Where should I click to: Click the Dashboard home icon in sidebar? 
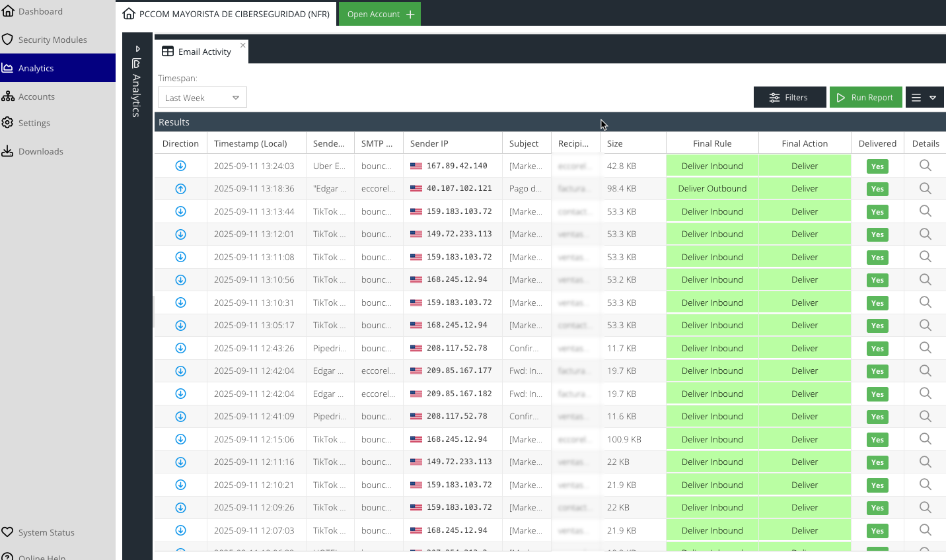(x=8, y=11)
